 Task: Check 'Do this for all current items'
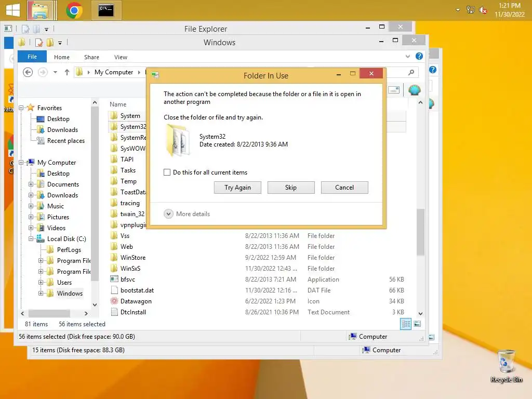(x=167, y=172)
